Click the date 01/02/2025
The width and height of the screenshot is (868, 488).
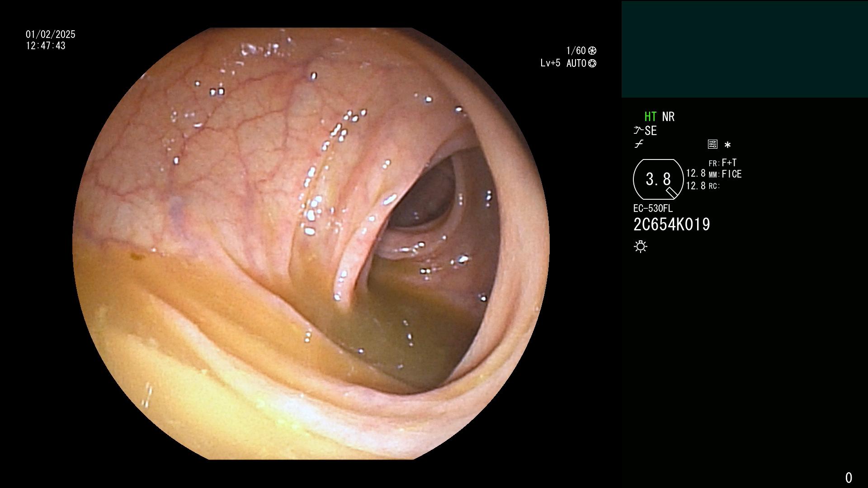coord(51,34)
